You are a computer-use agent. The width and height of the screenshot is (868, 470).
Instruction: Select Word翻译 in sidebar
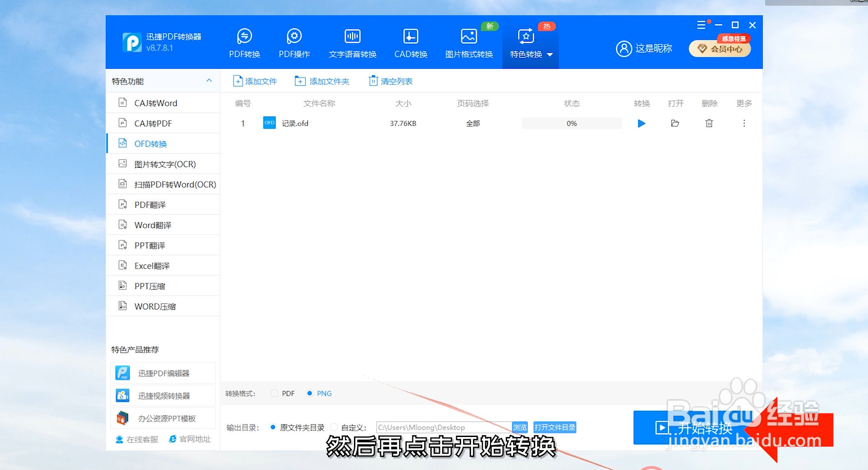[x=163, y=225]
